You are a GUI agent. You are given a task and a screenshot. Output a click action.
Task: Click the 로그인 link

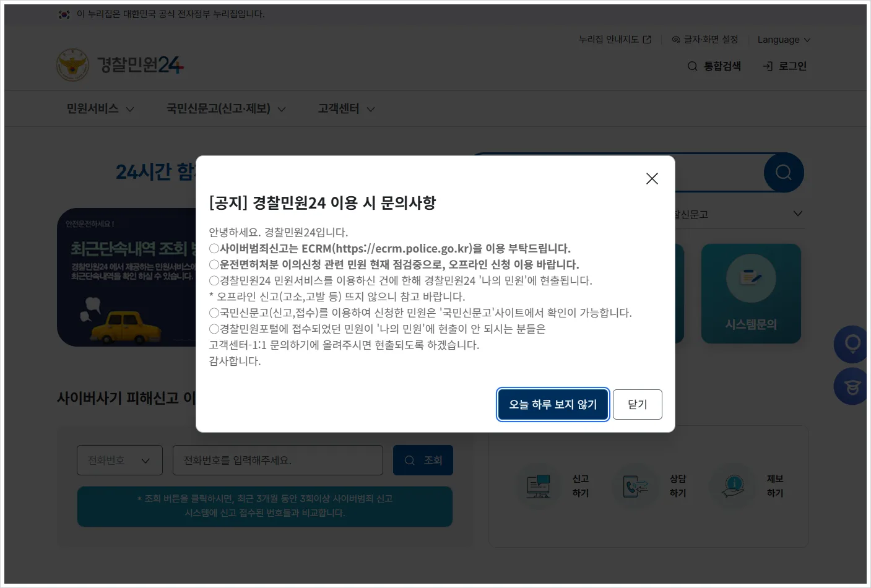785,66
